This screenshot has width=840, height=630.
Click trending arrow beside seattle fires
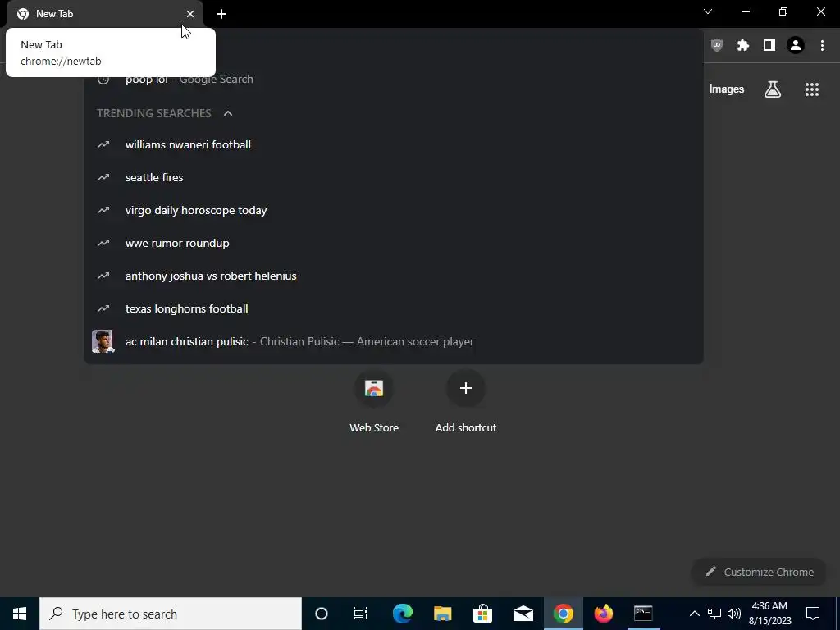pos(103,177)
